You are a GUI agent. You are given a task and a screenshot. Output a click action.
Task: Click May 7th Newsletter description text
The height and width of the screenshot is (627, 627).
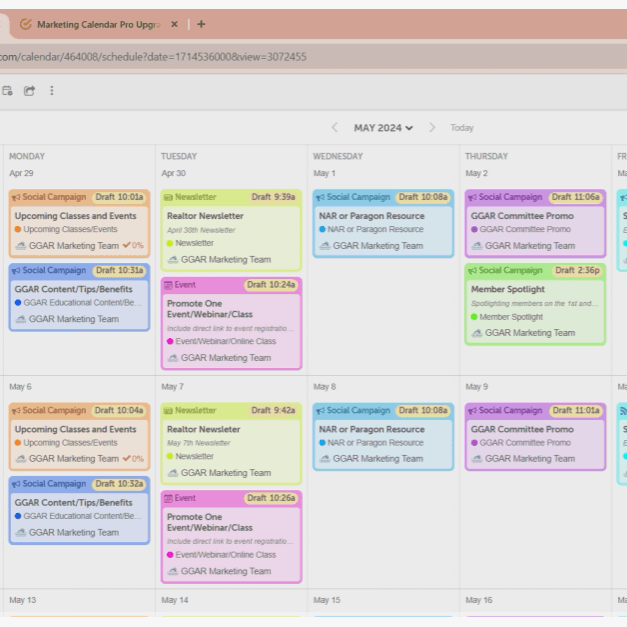pyautogui.click(x=199, y=443)
